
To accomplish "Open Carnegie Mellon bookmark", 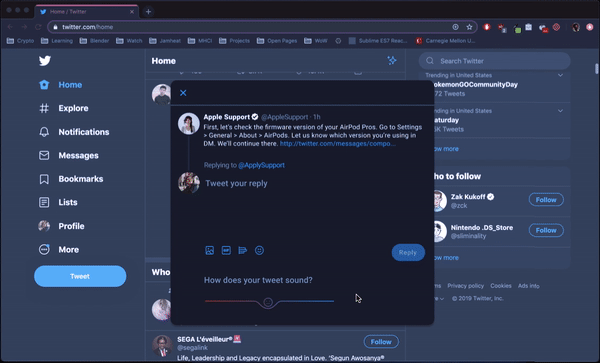I will pos(445,41).
